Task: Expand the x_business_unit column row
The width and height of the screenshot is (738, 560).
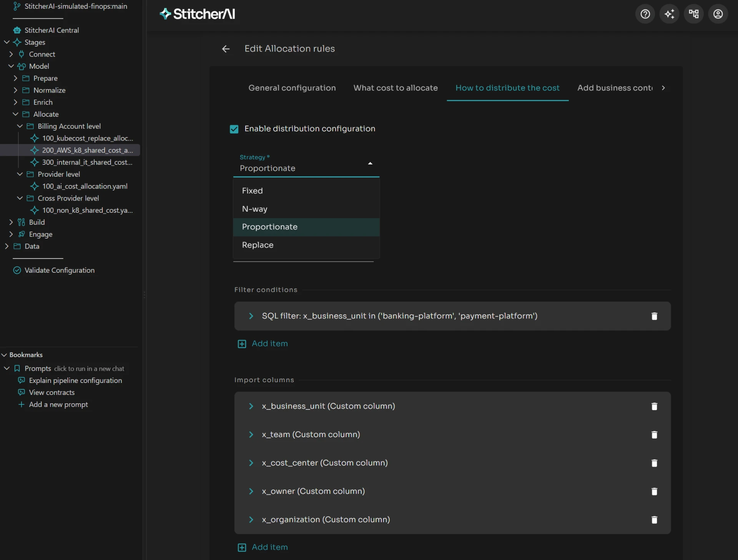Action: [x=251, y=406]
